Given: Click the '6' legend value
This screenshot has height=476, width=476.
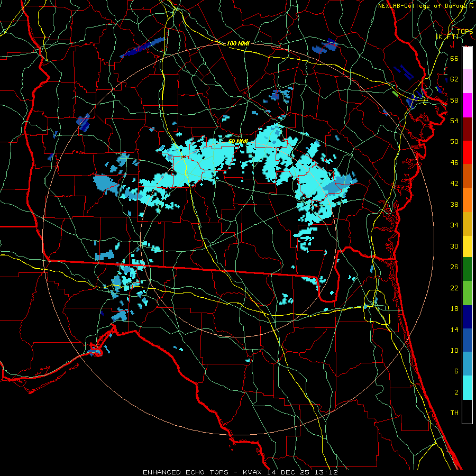Looking at the screenshot, I should (456, 371).
